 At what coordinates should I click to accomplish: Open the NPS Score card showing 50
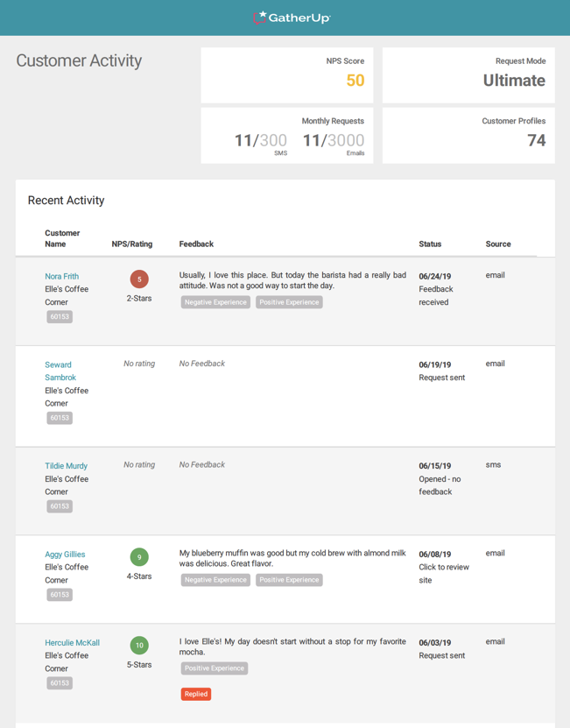[287, 75]
